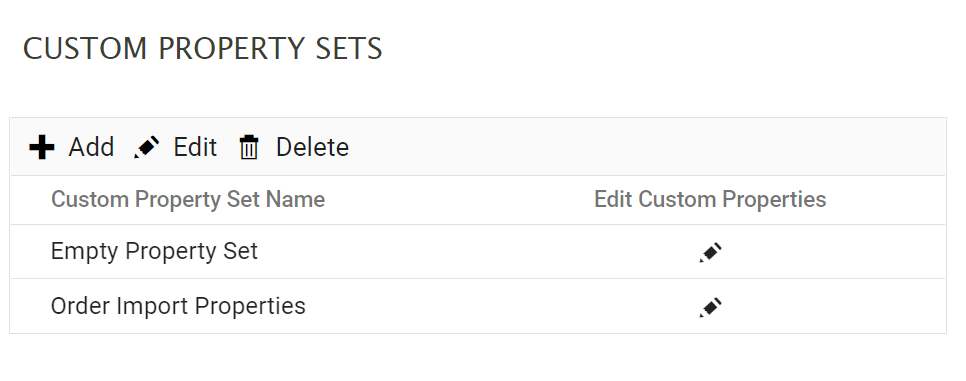
Task: Sort by Custom Property Set Name header
Action: click(x=188, y=199)
